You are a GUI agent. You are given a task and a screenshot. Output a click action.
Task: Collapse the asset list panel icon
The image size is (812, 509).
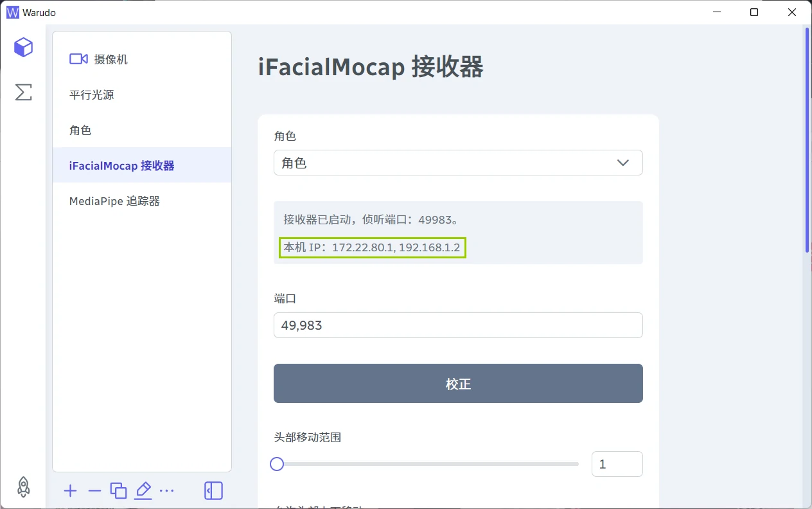coord(213,491)
